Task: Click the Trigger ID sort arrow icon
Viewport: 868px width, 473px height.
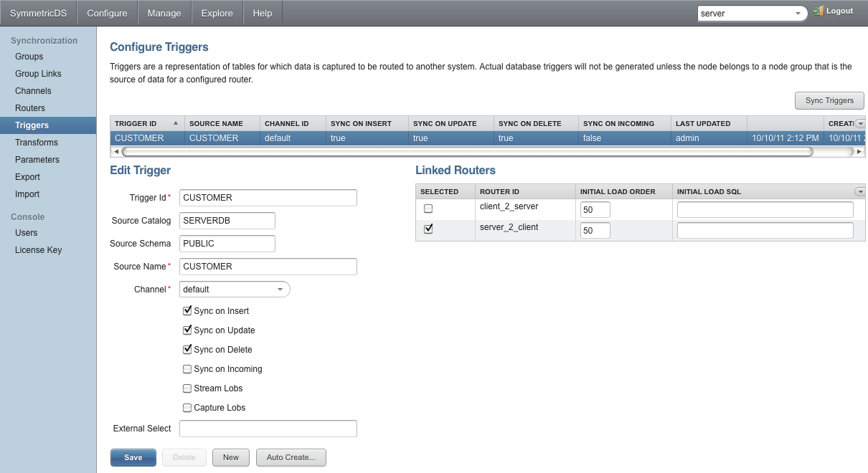Action: tap(176, 123)
